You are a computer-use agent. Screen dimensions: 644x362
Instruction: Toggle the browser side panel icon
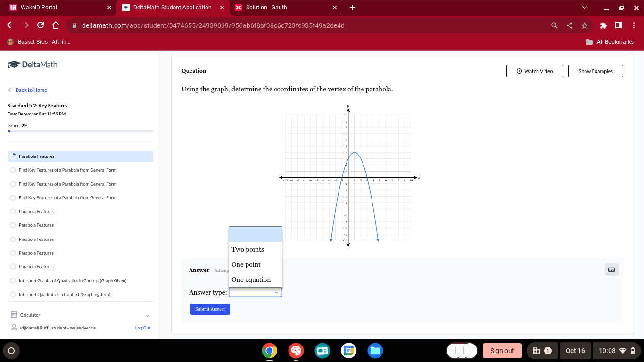click(619, 25)
